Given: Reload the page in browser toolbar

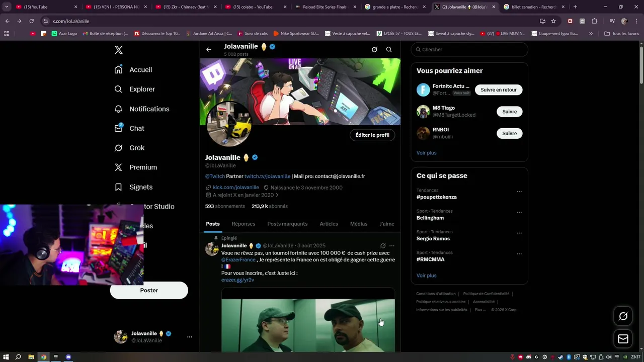Looking at the screenshot, I should (x=31, y=21).
